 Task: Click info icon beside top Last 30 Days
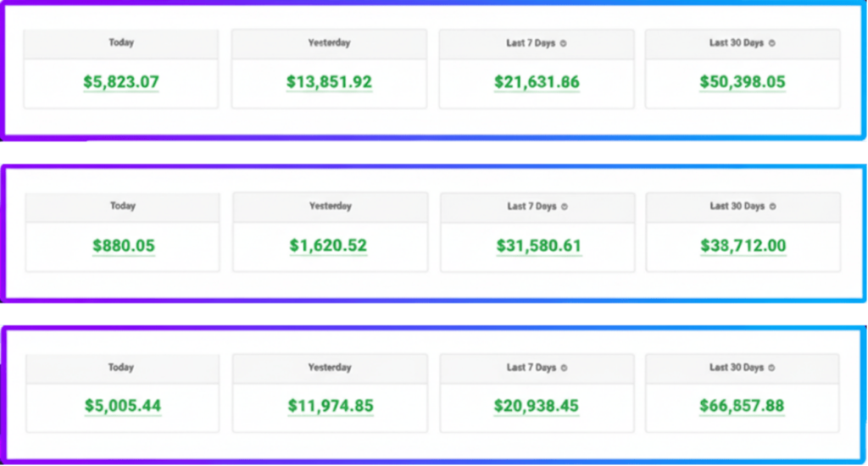point(771,43)
